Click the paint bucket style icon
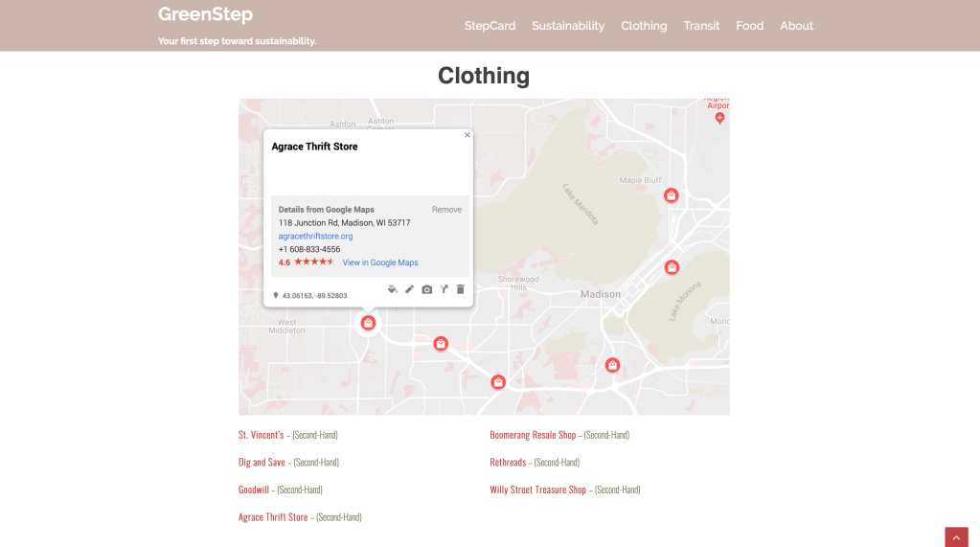Viewport: 980px width, 547px height. (x=392, y=289)
